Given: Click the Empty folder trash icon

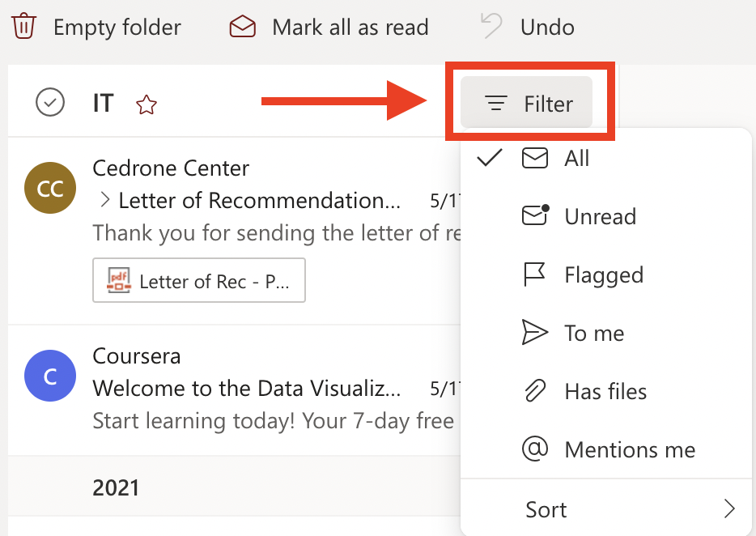Looking at the screenshot, I should tap(24, 27).
